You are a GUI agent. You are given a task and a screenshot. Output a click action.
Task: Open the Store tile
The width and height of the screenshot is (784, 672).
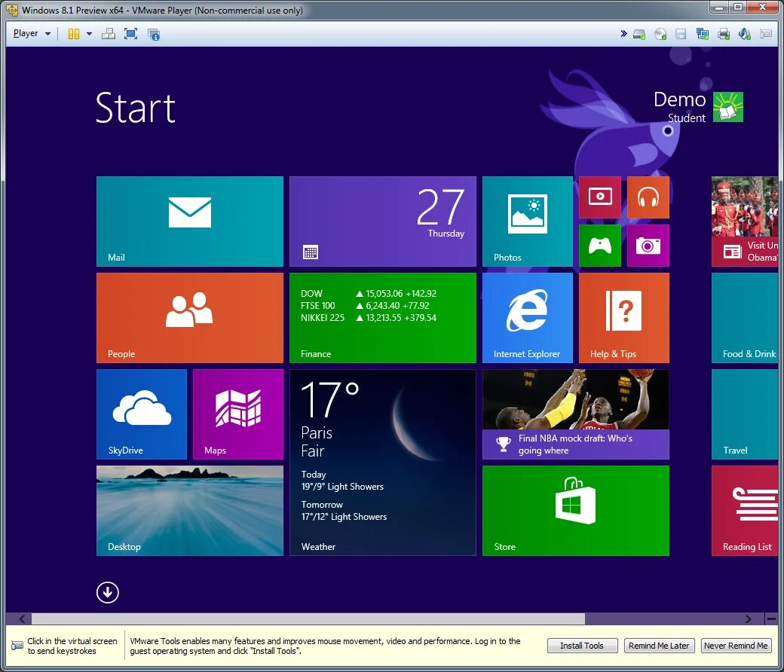click(575, 511)
